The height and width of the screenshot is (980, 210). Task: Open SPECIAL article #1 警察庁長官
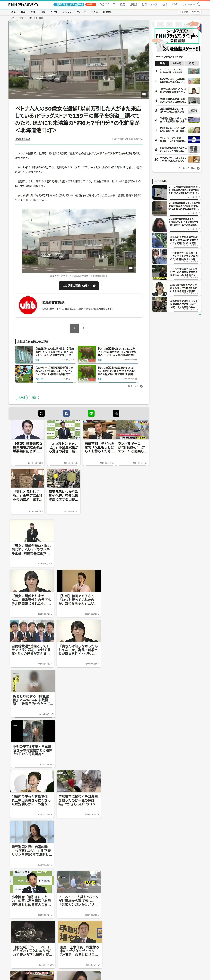[x=177, y=192]
